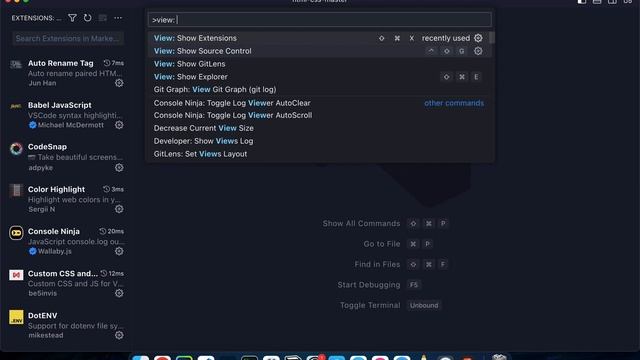Click Find in Files hint
The height and width of the screenshot is (360, 640).
(377, 264)
